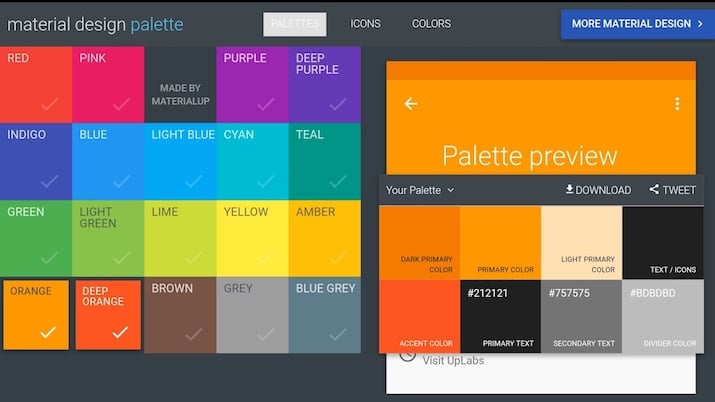
Task: Click the back arrow in palette preview
Action: pos(410,104)
